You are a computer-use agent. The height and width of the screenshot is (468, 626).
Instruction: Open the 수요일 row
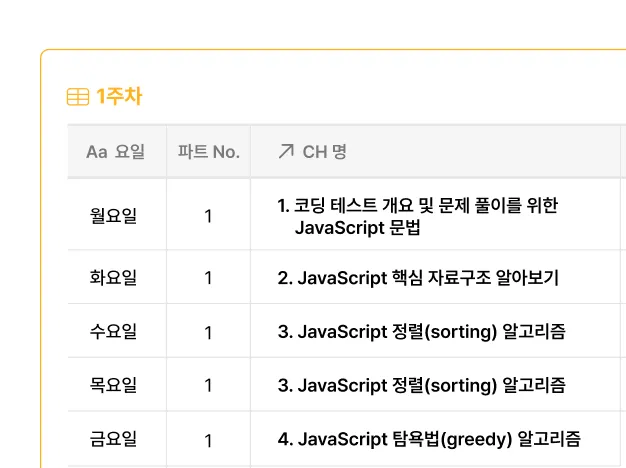pos(113,331)
